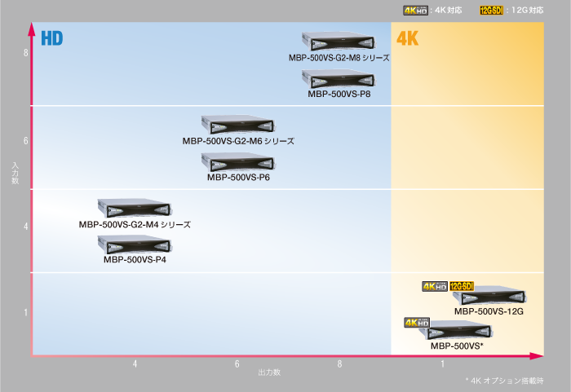
Task: Select the MBP-500VS-12G device image
Action: (488, 297)
